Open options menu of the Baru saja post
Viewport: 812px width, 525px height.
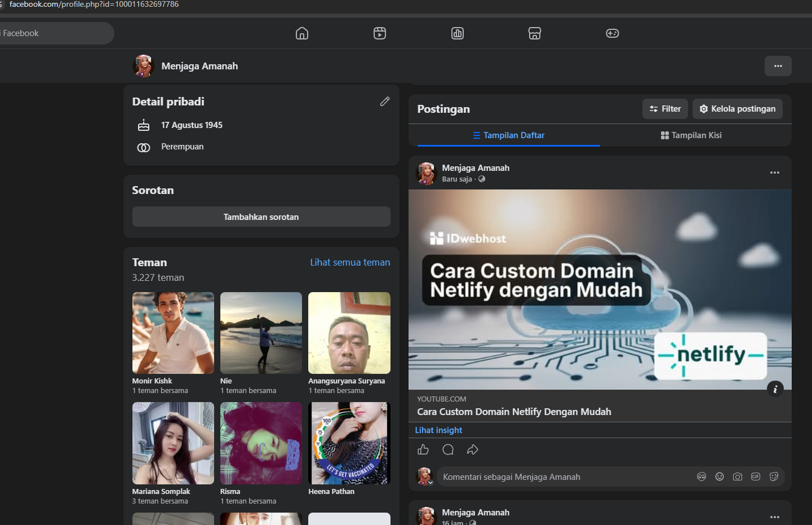[775, 173]
